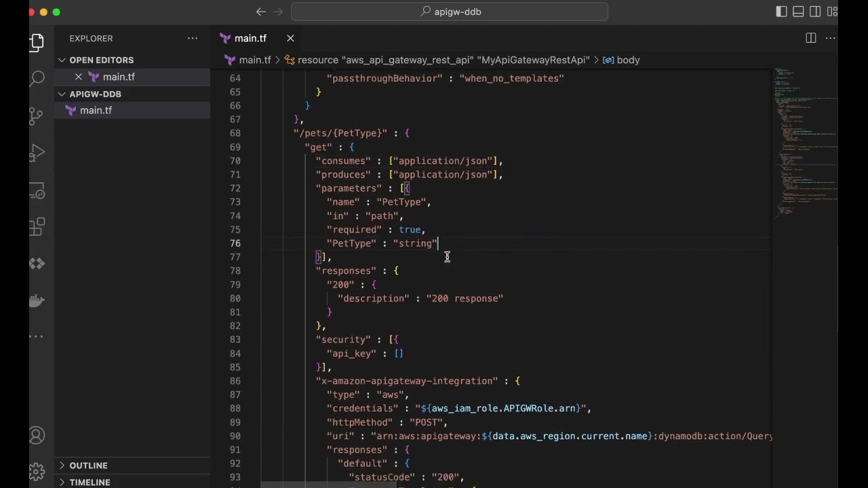Click "string" value on line 76
Screen dimensions: 868x488
[x=415, y=243]
